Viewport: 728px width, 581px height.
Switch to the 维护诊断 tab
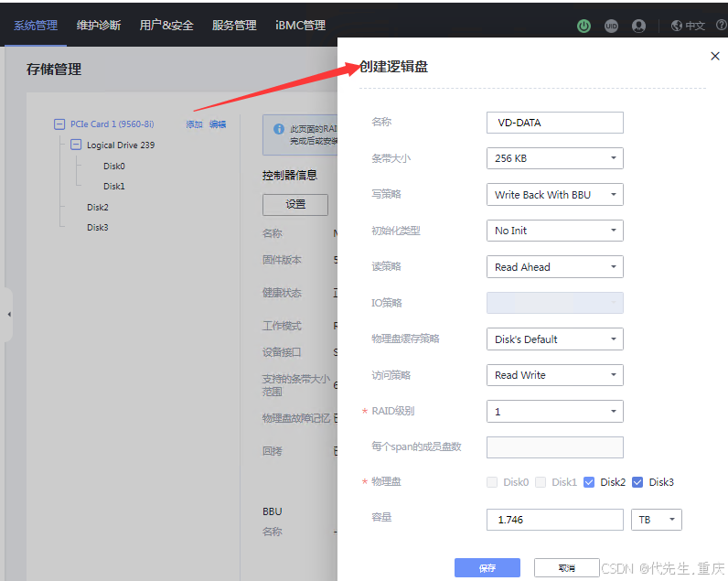(99, 25)
